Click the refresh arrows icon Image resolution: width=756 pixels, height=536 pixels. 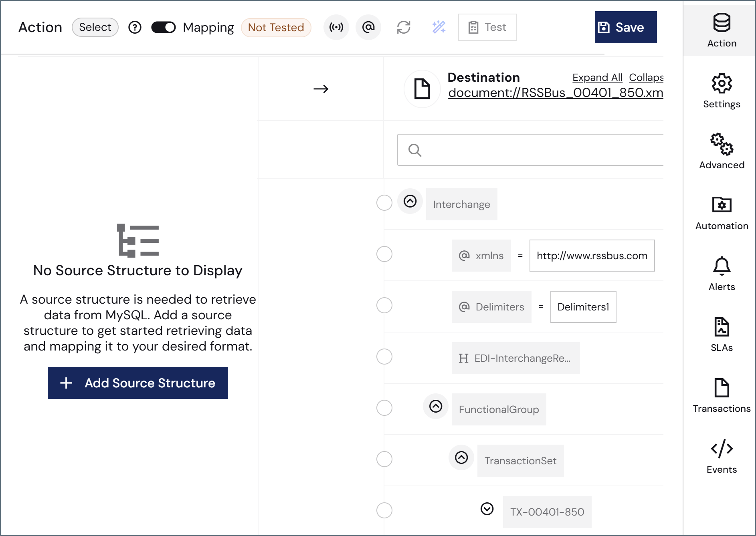click(404, 27)
